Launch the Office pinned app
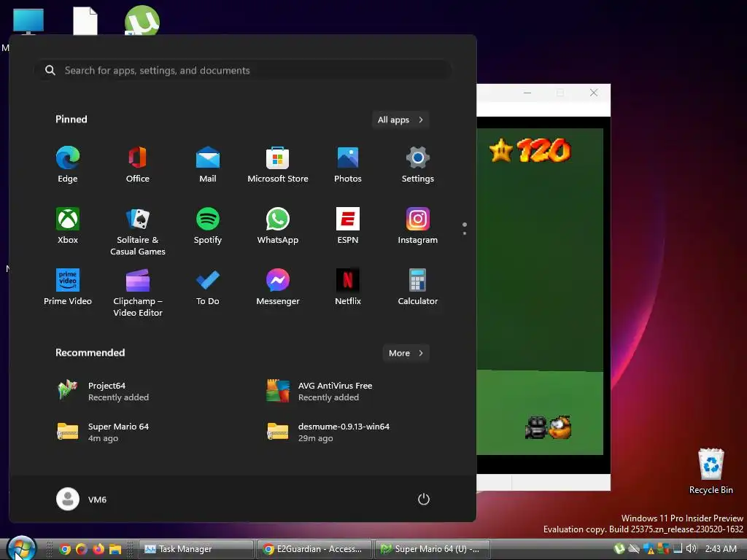747x560 pixels. pyautogui.click(x=138, y=164)
